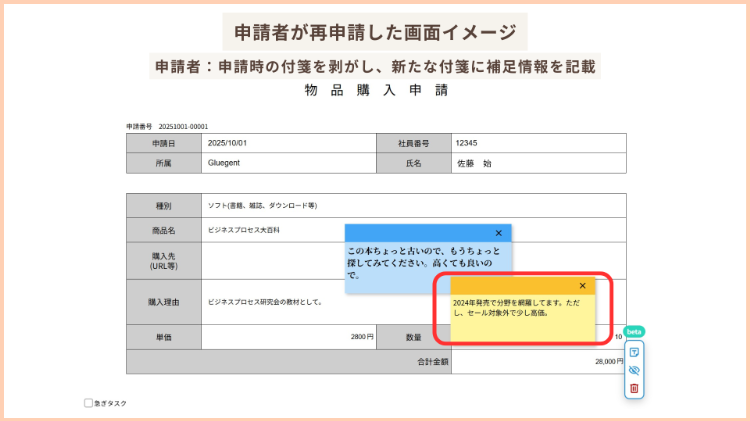This screenshot has height=421, width=750.
Task: Click the 合計金額 value 28,000円
Action: click(538, 361)
